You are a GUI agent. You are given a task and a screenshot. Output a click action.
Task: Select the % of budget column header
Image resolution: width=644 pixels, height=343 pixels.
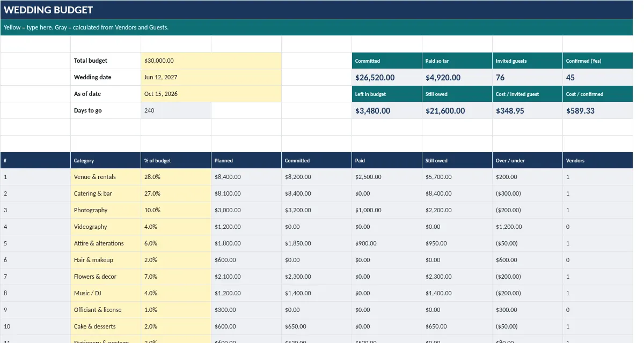click(176, 160)
